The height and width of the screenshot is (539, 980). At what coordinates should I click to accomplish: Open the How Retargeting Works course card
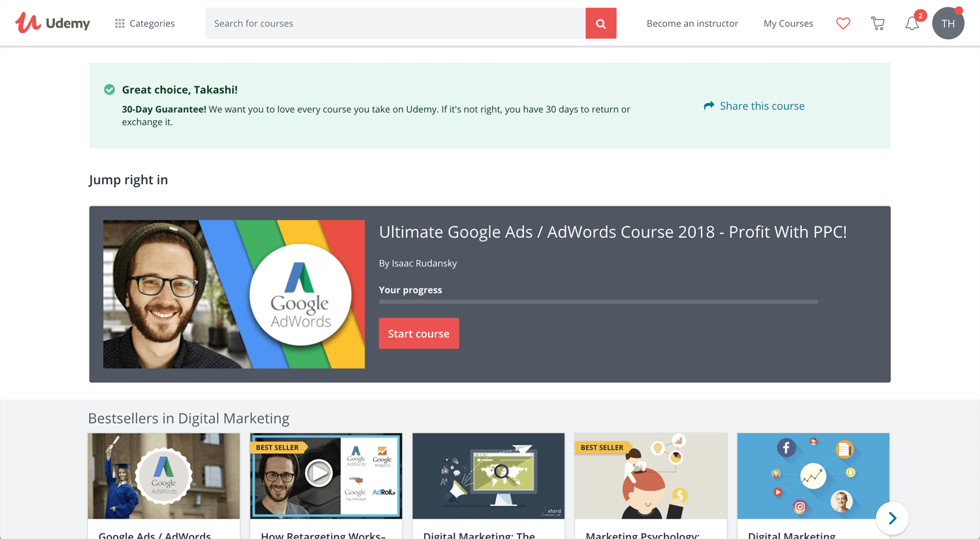click(x=326, y=485)
